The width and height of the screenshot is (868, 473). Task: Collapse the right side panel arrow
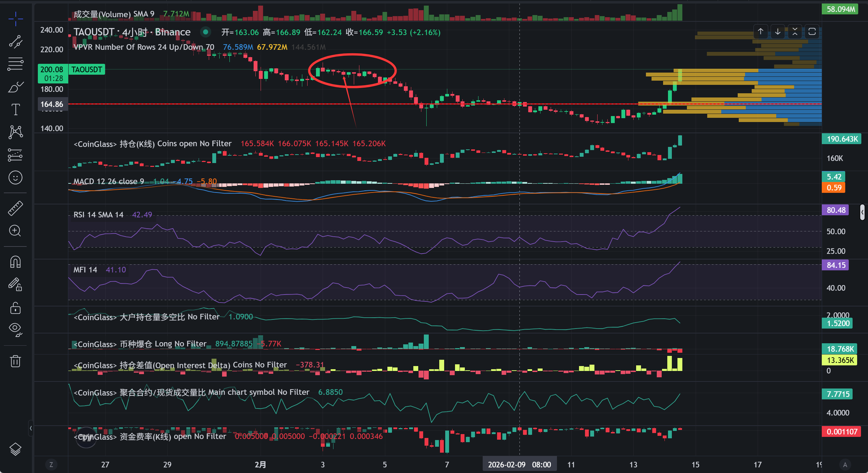[862, 212]
